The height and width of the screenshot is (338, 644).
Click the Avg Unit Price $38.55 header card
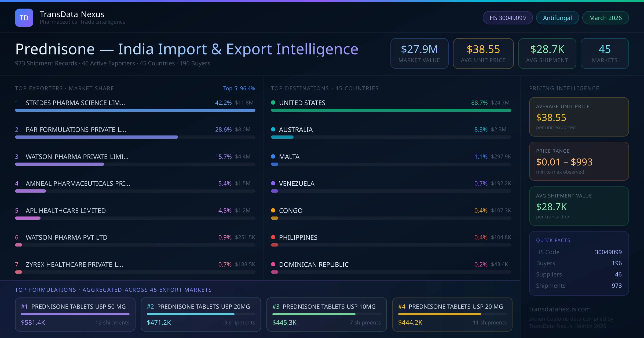pos(483,53)
